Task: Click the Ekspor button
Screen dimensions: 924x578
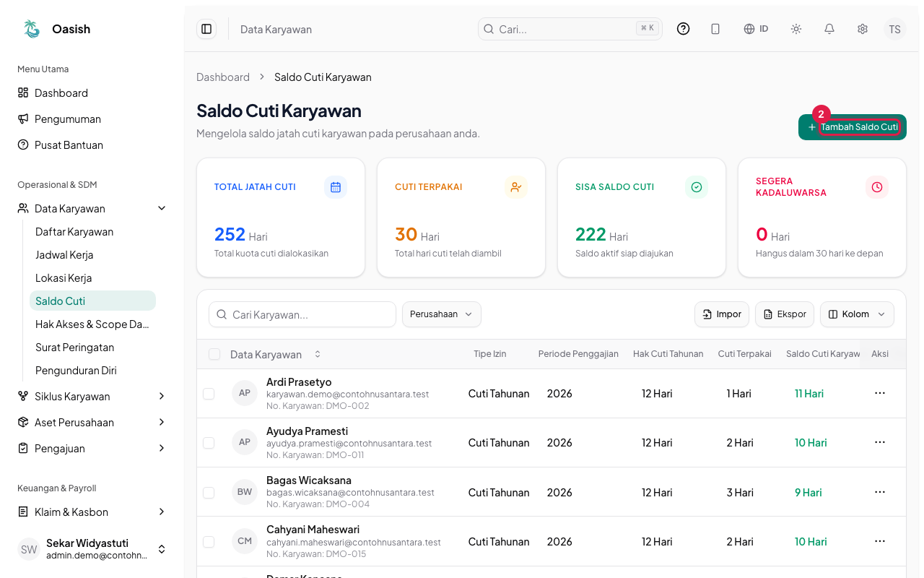Action: click(x=785, y=314)
